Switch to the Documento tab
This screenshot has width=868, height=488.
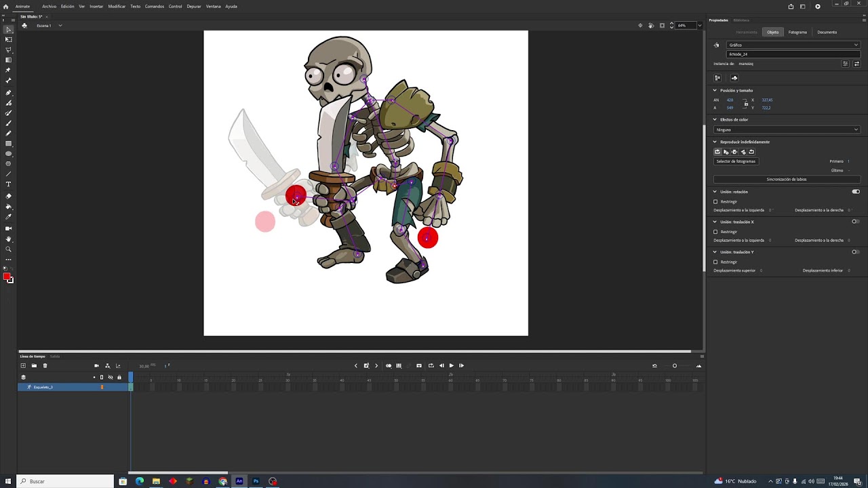coord(827,32)
